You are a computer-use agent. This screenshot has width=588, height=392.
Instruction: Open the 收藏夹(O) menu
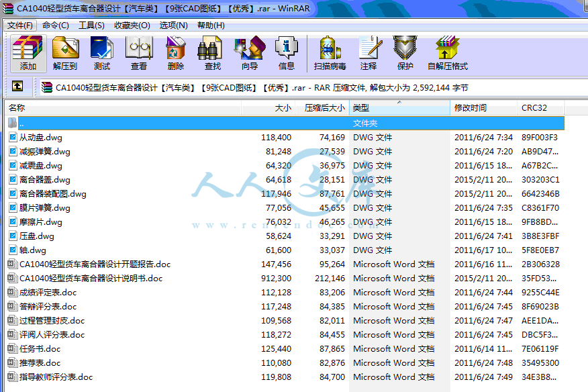(x=132, y=25)
